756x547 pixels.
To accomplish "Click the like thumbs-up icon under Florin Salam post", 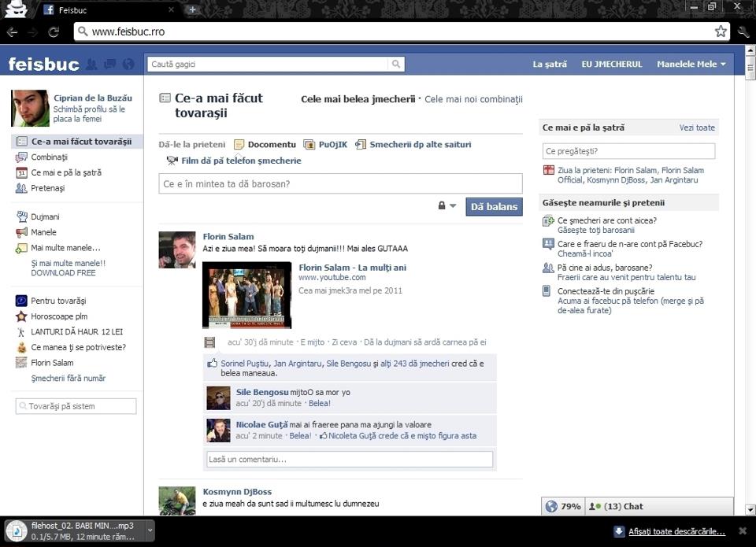I will point(212,364).
